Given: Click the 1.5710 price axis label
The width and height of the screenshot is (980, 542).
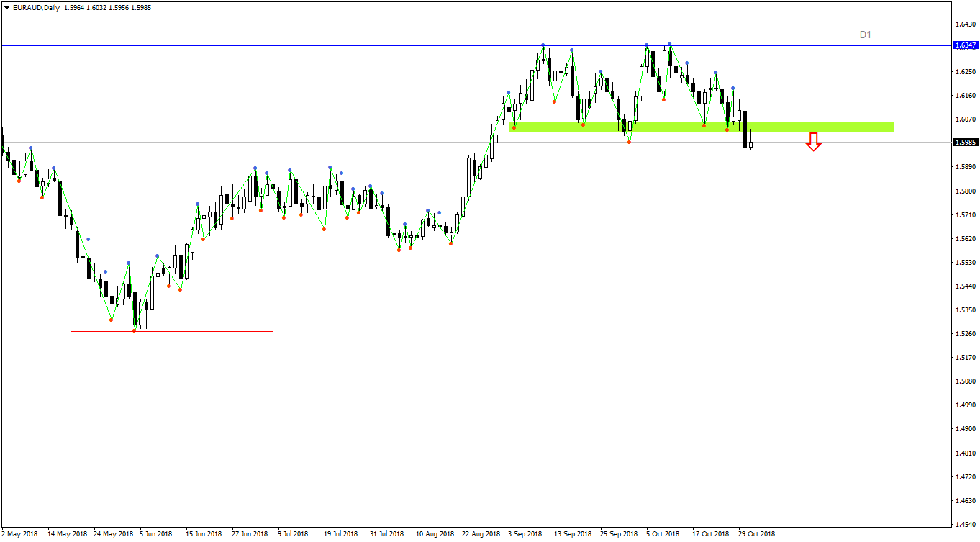Looking at the screenshot, I should pos(965,215).
